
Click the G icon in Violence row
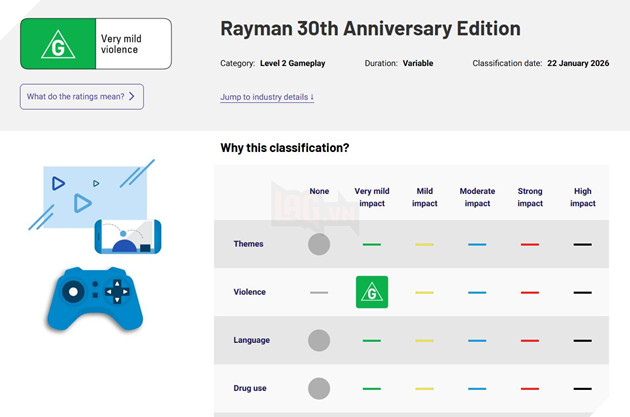click(x=372, y=292)
